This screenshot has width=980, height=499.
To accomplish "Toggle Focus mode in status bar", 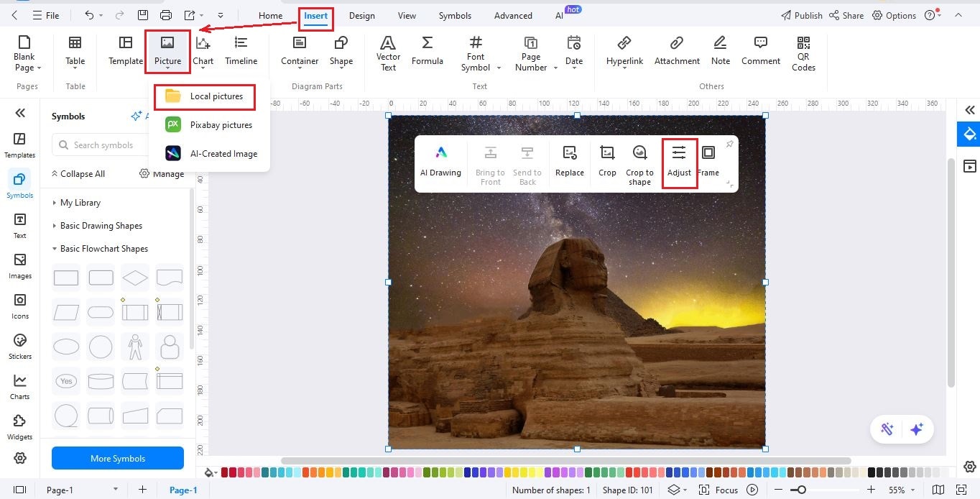I will (x=719, y=490).
